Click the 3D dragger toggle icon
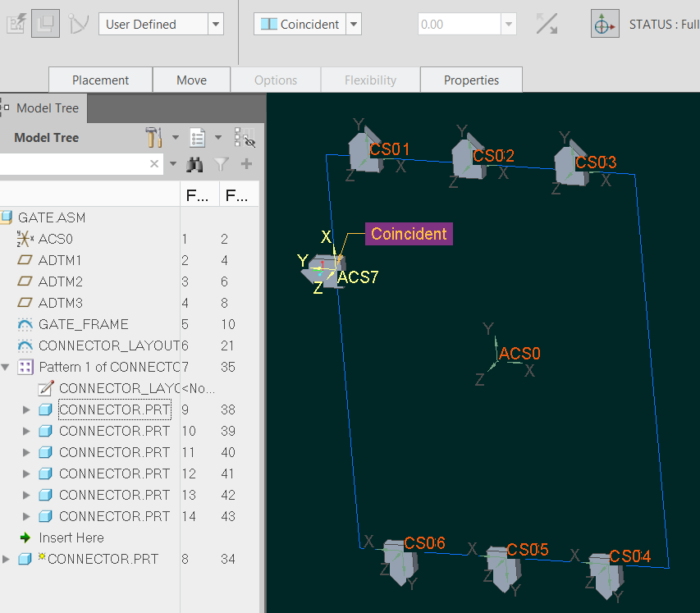Screen dimensions: 700x613 click(x=605, y=24)
